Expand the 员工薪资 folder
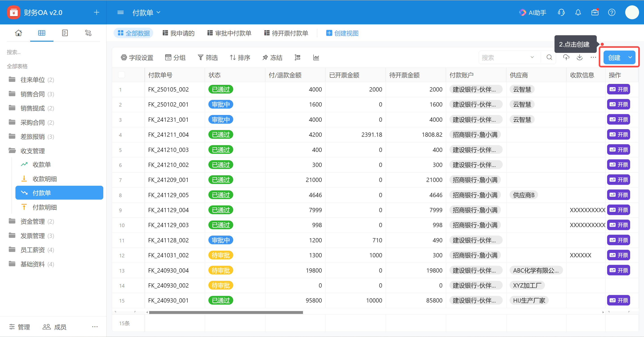This screenshot has height=337, width=644. pos(32,250)
